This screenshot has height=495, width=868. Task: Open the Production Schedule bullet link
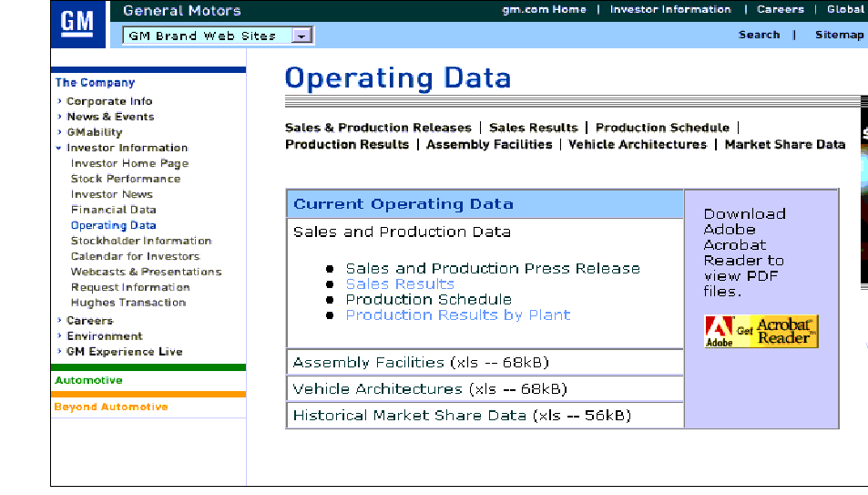[428, 300]
